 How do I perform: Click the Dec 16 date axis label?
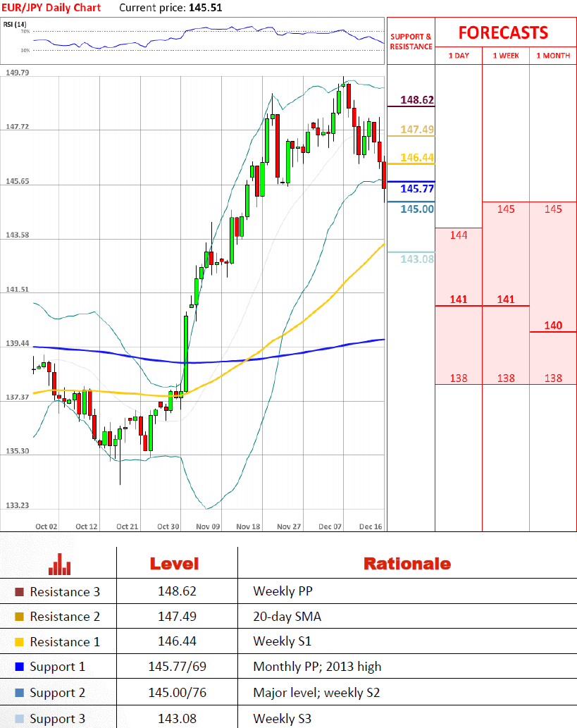pos(371,526)
